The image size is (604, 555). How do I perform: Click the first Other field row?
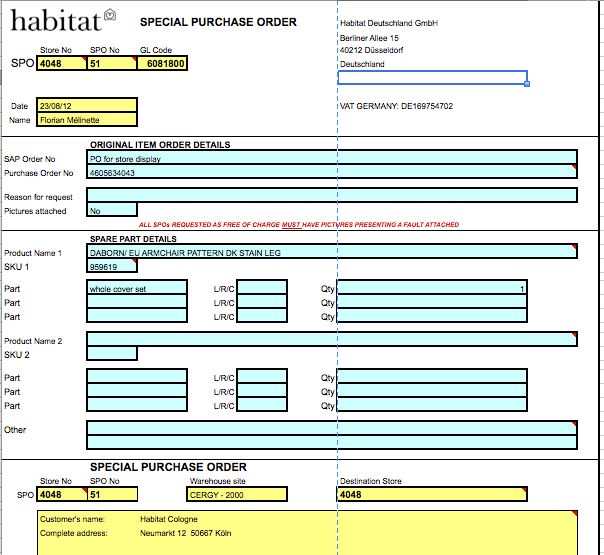[x=332, y=428]
